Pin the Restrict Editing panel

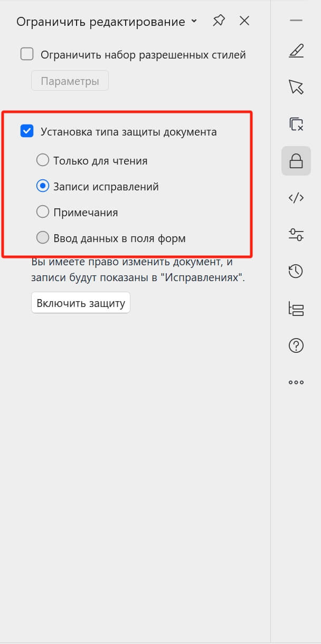point(218,21)
